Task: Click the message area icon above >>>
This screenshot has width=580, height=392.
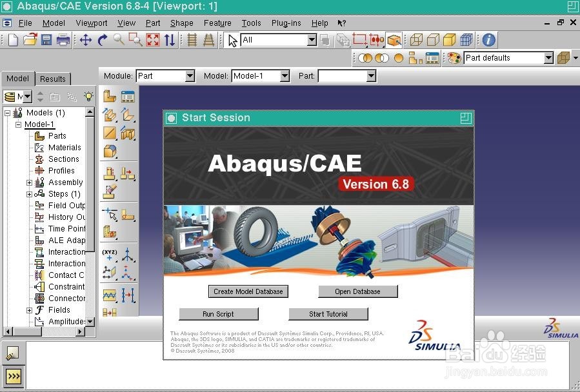Action: click(12, 353)
